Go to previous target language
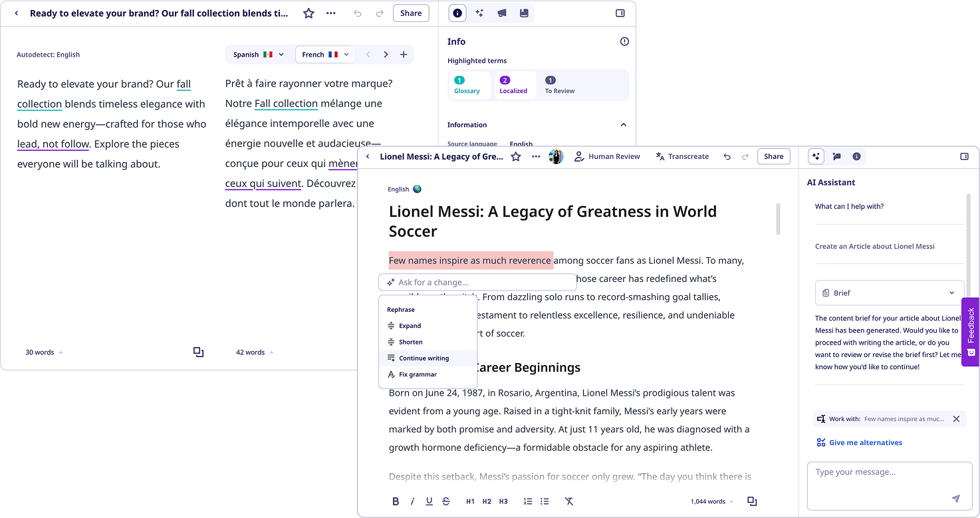This screenshot has width=980, height=518. coord(368,55)
